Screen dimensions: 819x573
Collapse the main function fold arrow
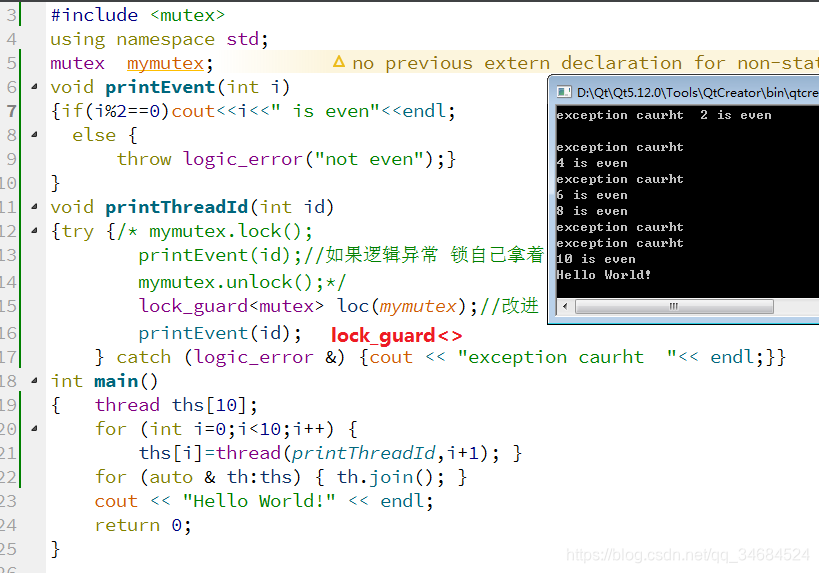34,381
